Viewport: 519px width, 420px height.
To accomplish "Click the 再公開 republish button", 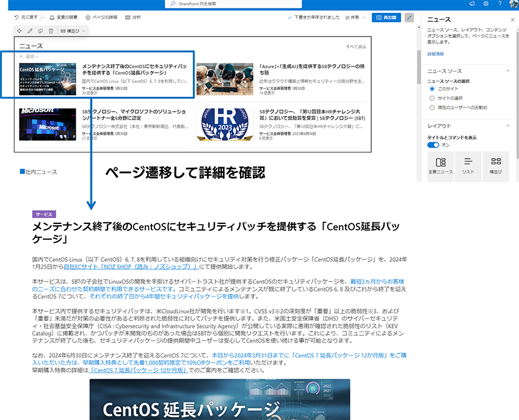I will [x=387, y=18].
